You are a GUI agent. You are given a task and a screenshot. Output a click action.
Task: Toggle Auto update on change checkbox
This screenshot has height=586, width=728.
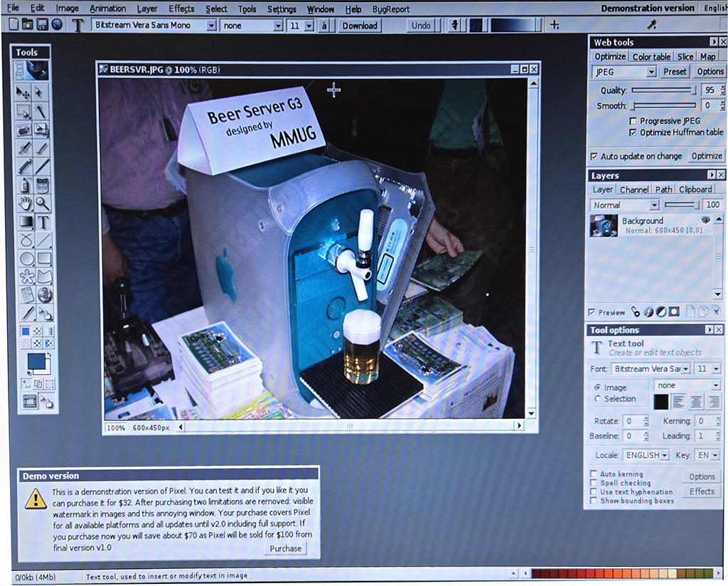(x=594, y=156)
